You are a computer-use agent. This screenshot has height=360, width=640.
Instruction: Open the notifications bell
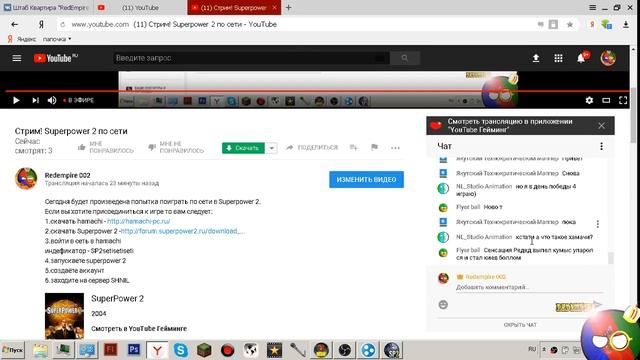tap(581, 58)
